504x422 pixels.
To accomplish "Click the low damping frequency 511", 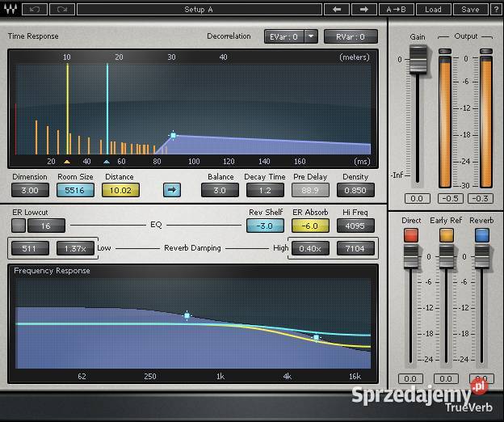I will coord(30,248).
